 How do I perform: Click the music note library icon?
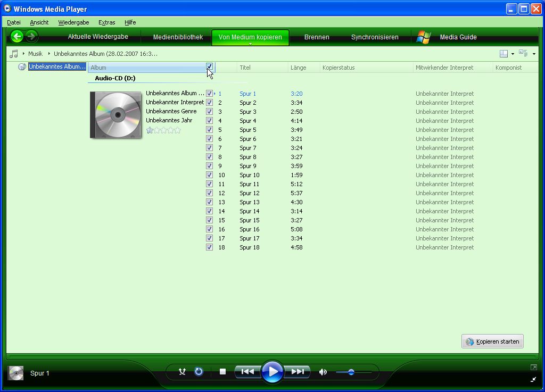(x=13, y=54)
